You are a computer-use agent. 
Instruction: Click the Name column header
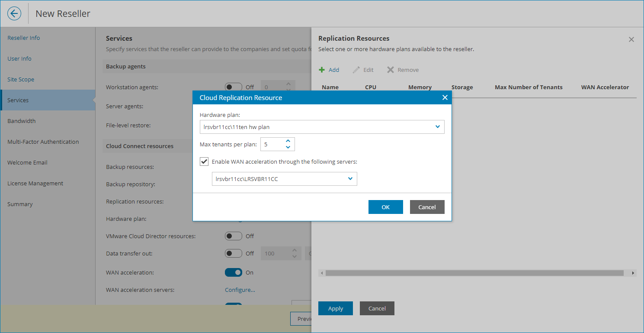point(330,87)
